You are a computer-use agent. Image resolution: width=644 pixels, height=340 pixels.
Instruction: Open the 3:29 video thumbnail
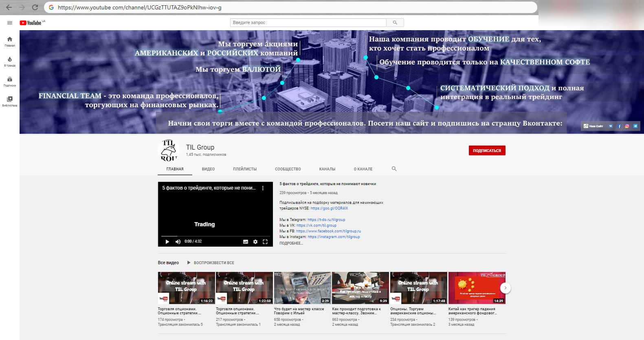point(302,288)
